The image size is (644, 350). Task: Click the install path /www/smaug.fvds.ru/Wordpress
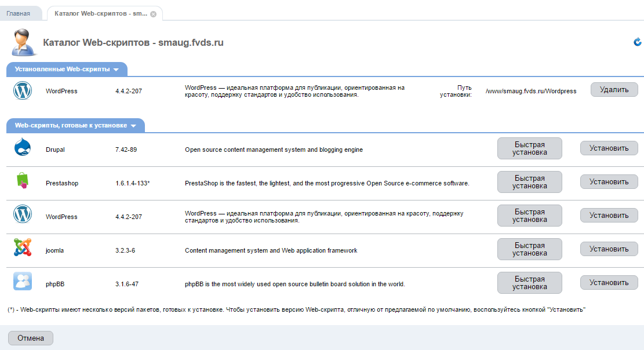point(531,91)
